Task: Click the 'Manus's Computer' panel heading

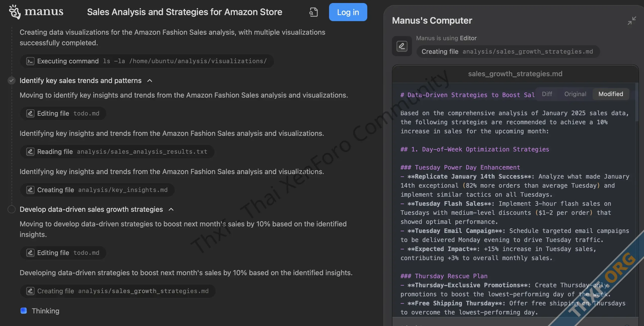Action: [x=432, y=21]
